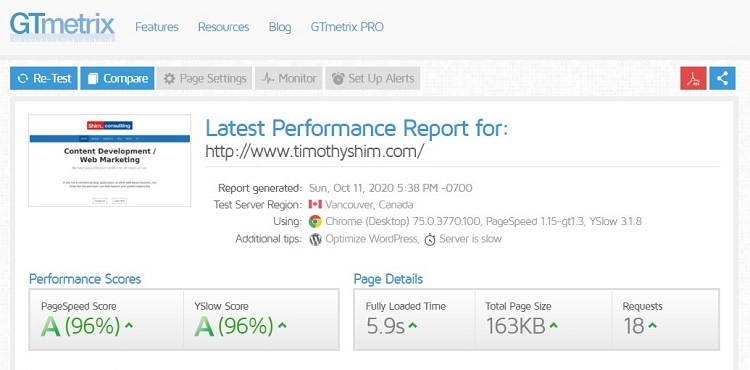Click the up arrow beside 5.9s

413,326
